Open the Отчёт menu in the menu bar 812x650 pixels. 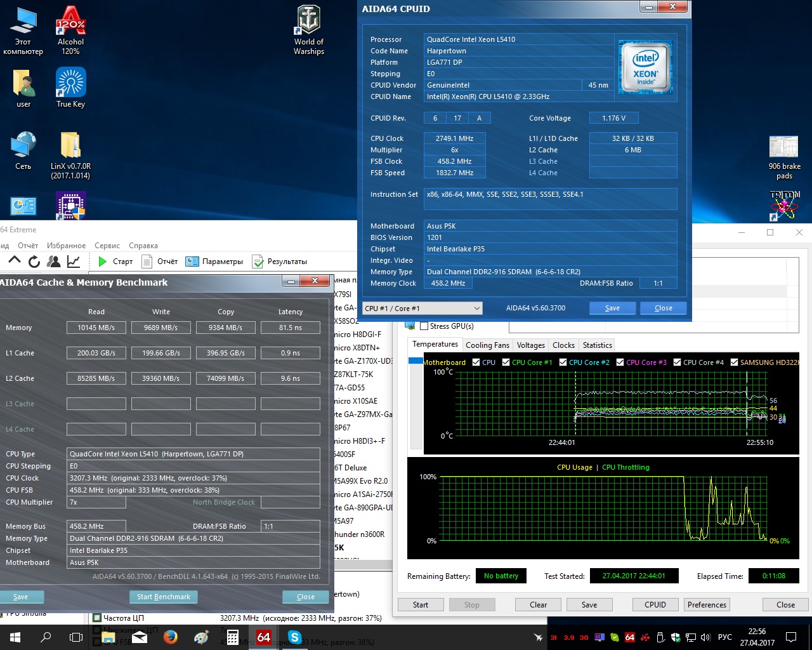28,246
